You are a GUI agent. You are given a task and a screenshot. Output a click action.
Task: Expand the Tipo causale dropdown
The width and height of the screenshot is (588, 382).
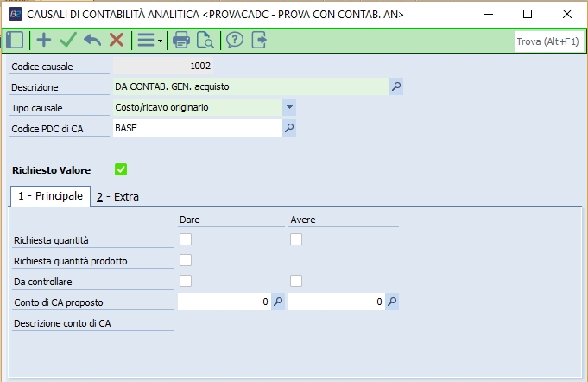pyautogui.click(x=290, y=107)
